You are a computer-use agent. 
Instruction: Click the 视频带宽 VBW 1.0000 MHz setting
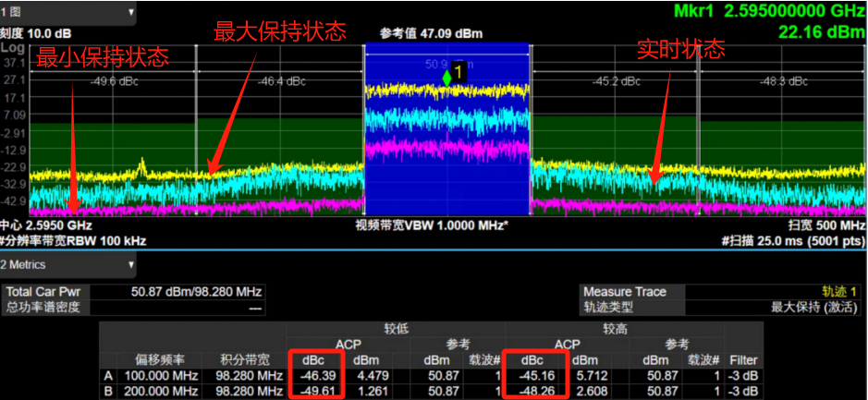(x=433, y=225)
